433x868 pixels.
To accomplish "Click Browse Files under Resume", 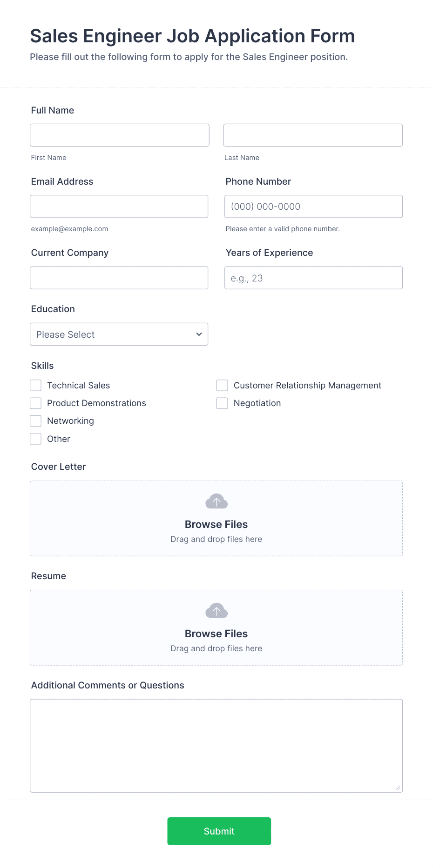I will (x=216, y=634).
